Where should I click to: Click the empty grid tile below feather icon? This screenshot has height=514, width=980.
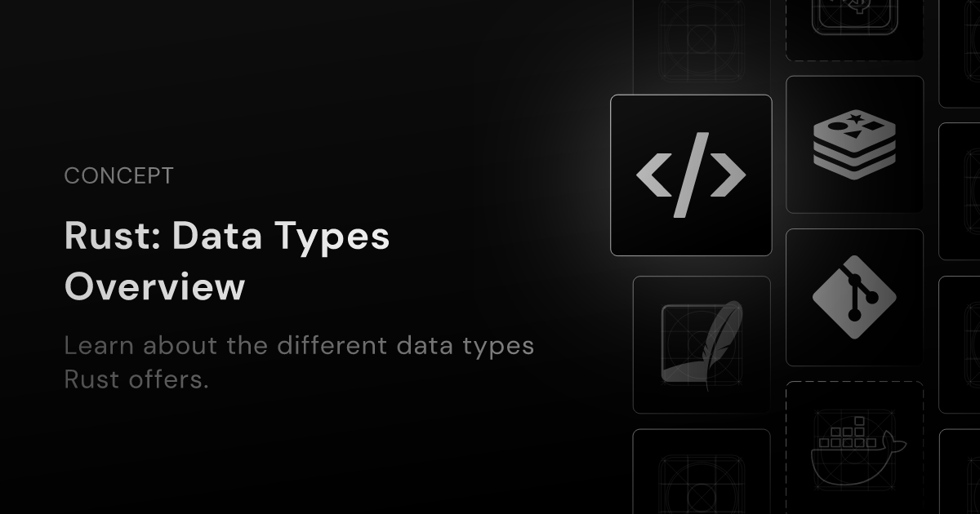(x=702, y=472)
